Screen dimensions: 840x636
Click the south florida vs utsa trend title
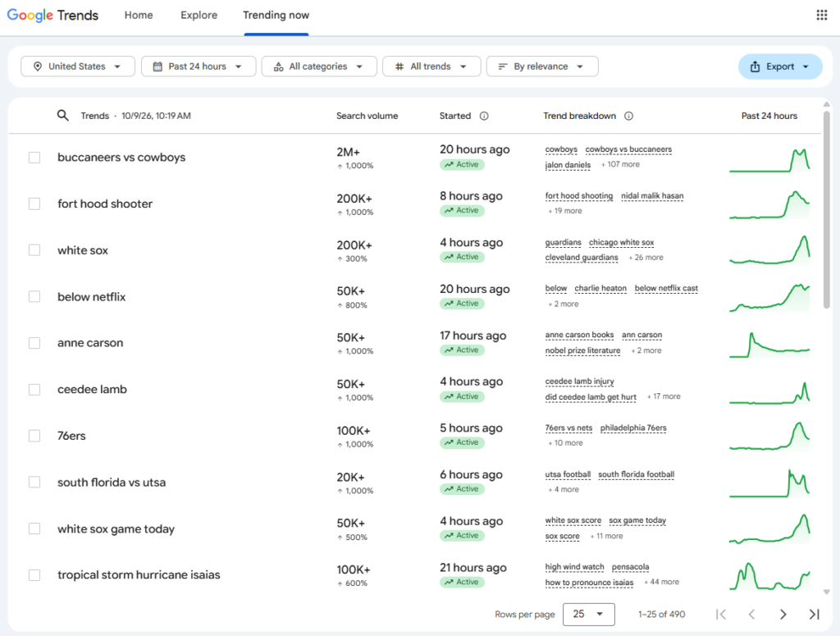point(112,483)
